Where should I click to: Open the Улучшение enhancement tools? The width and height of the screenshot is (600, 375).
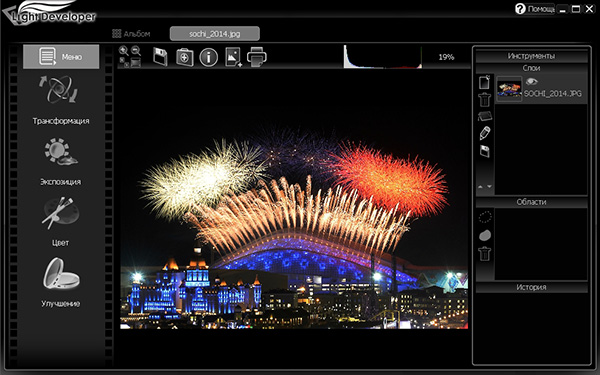60,282
